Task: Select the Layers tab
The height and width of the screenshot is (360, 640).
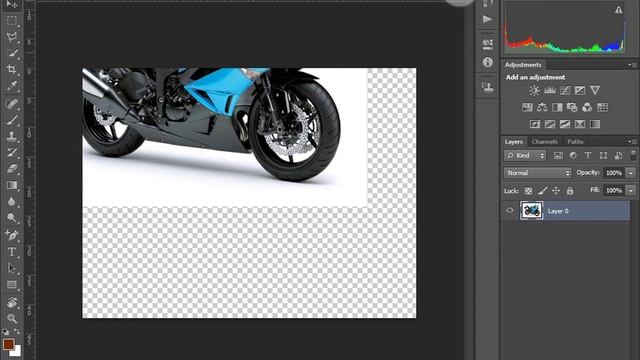Action: pyautogui.click(x=513, y=142)
